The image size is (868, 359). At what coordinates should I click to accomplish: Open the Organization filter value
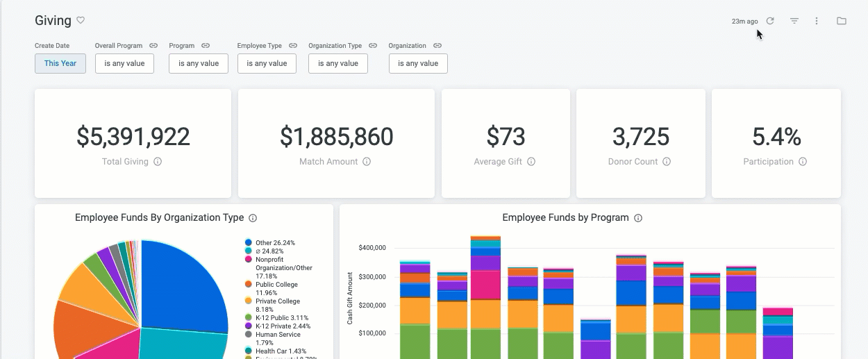[x=418, y=63]
